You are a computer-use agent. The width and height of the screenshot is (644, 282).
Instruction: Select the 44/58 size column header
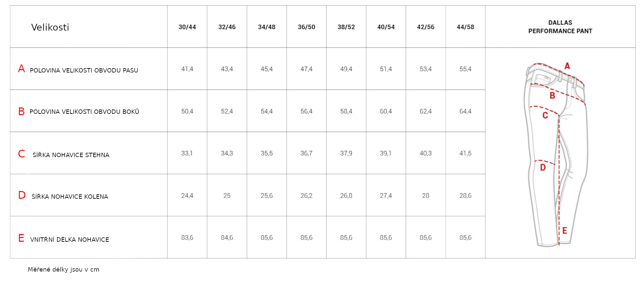(x=466, y=27)
